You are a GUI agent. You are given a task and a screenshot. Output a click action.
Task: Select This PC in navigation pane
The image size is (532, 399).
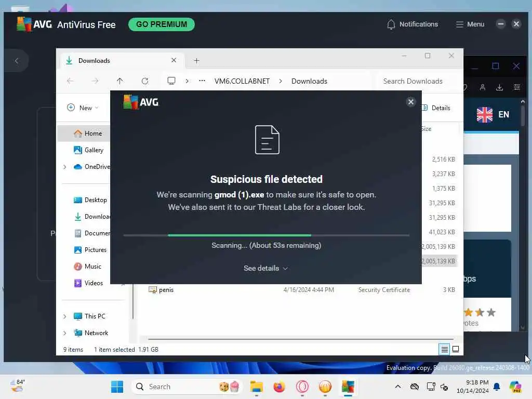[89, 316]
